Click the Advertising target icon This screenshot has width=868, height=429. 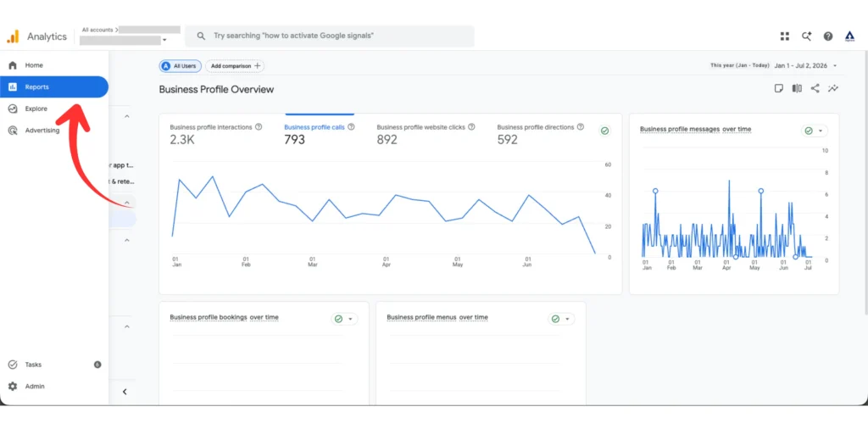click(x=12, y=131)
